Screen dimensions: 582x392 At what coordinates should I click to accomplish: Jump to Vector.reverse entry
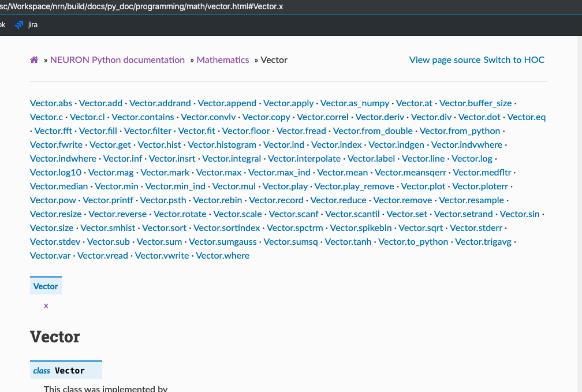(x=118, y=214)
